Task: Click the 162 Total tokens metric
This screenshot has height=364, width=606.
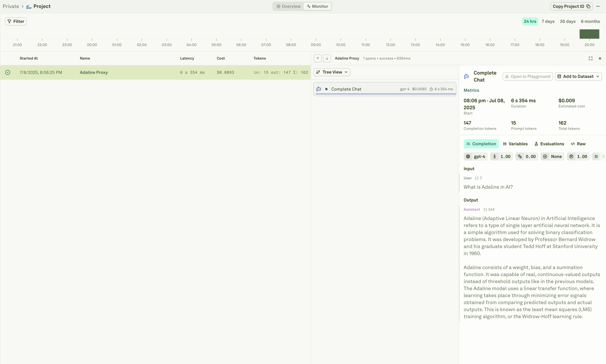Action: coord(569,125)
